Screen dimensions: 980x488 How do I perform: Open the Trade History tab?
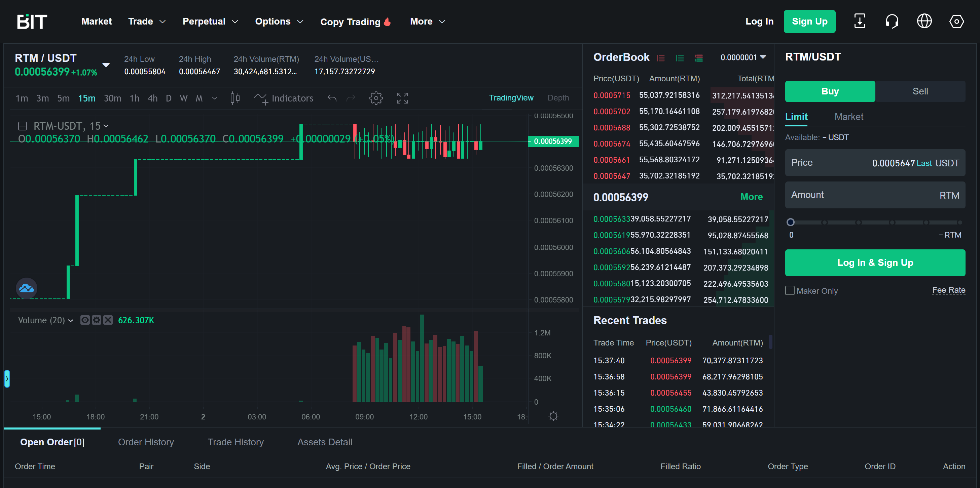point(235,442)
